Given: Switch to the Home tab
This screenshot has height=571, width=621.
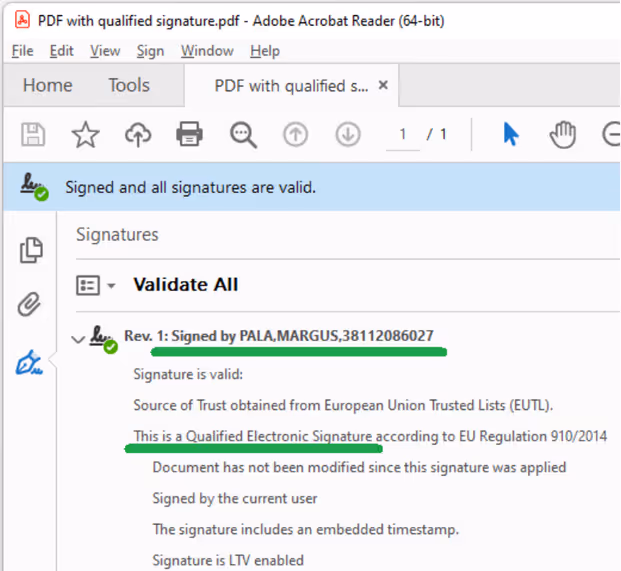Looking at the screenshot, I should tap(48, 85).
